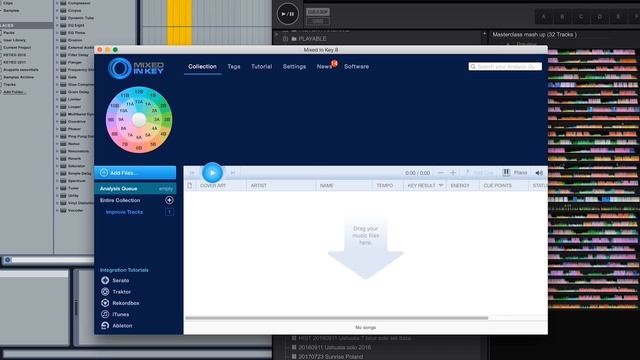
Task: Open the News tab
Action: point(324,67)
